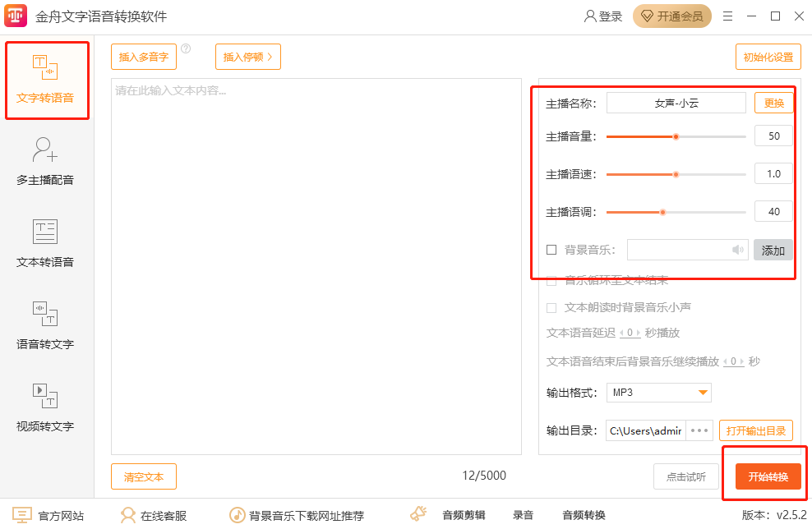Expand the 插入停顿 dropdown button
Viewport: 812px width, 529px height.
[247, 57]
